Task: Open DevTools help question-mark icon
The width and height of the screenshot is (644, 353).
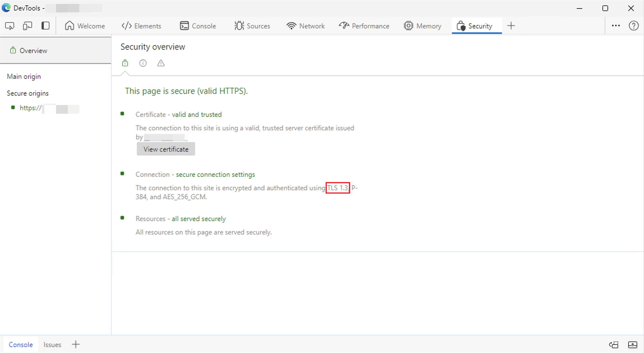Action: (633, 26)
